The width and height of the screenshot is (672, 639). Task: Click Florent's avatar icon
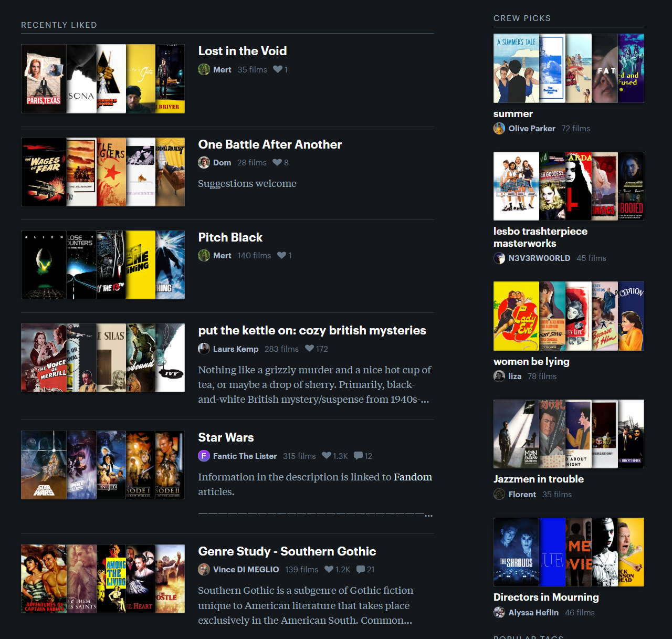[x=499, y=494]
